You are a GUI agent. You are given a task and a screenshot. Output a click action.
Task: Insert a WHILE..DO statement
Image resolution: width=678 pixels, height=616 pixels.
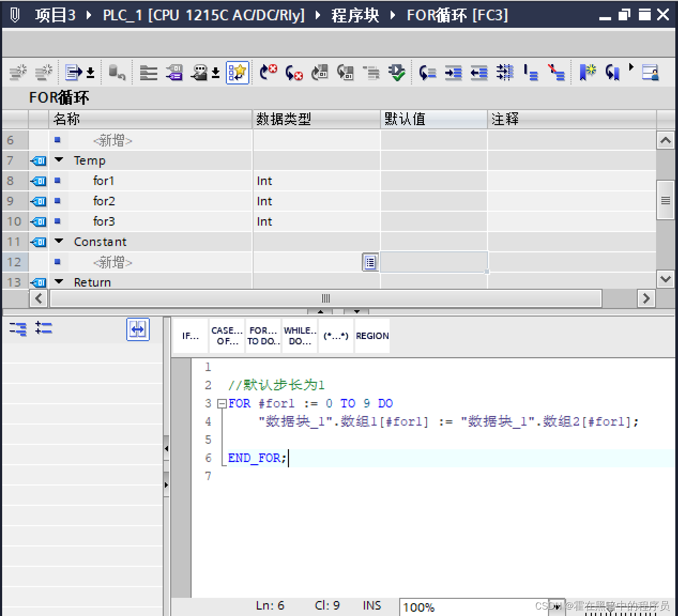tap(299, 335)
